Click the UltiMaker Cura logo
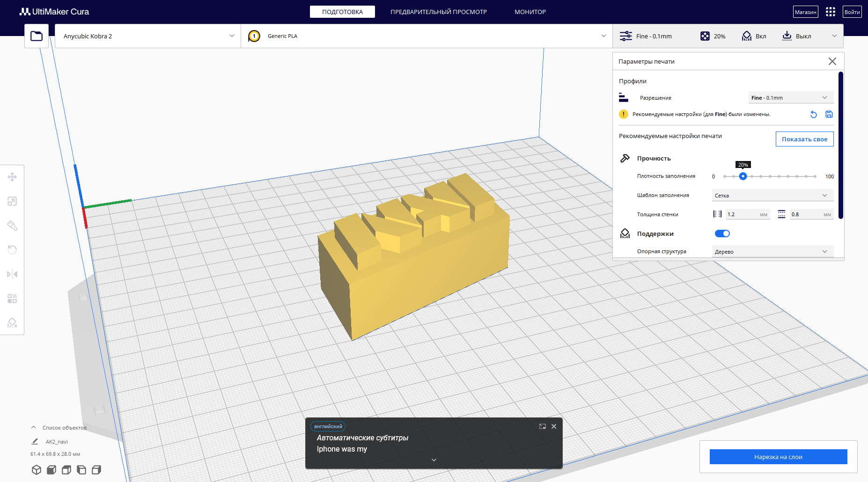The image size is (868, 482). (x=54, y=12)
